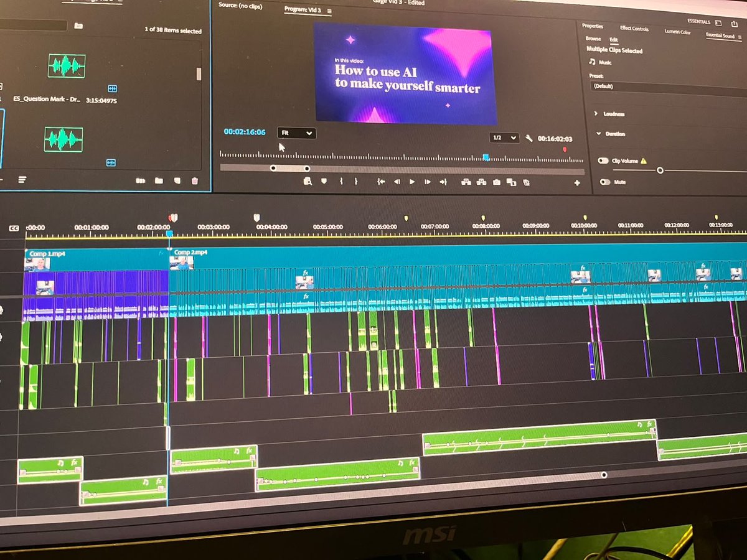747x560 pixels.
Task: Click the Lift icon in Program monitor
Action: click(x=465, y=182)
